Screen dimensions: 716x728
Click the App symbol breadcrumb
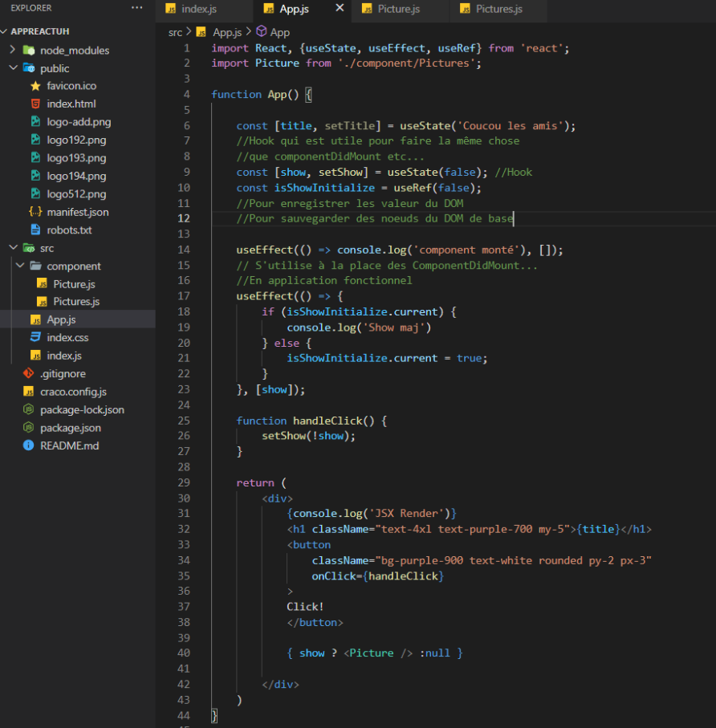(x=280, y=32)
